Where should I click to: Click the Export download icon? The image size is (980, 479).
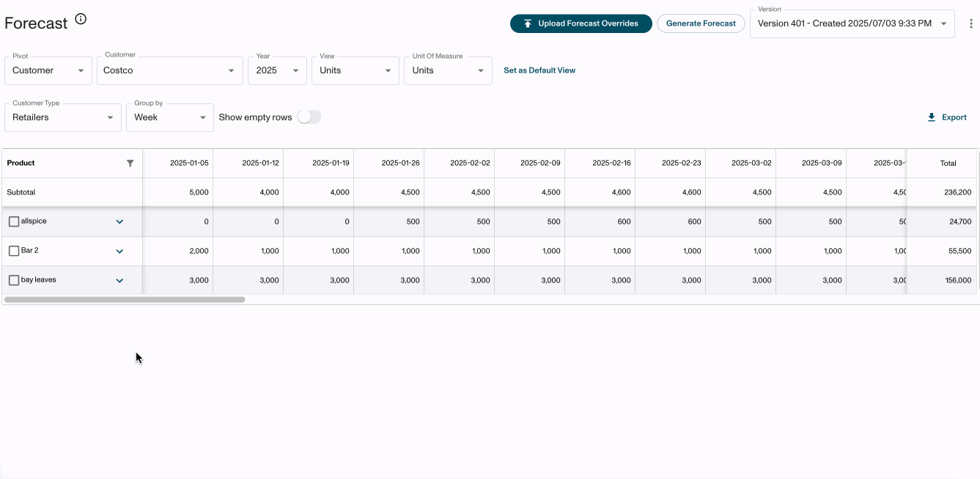(932, 117)
